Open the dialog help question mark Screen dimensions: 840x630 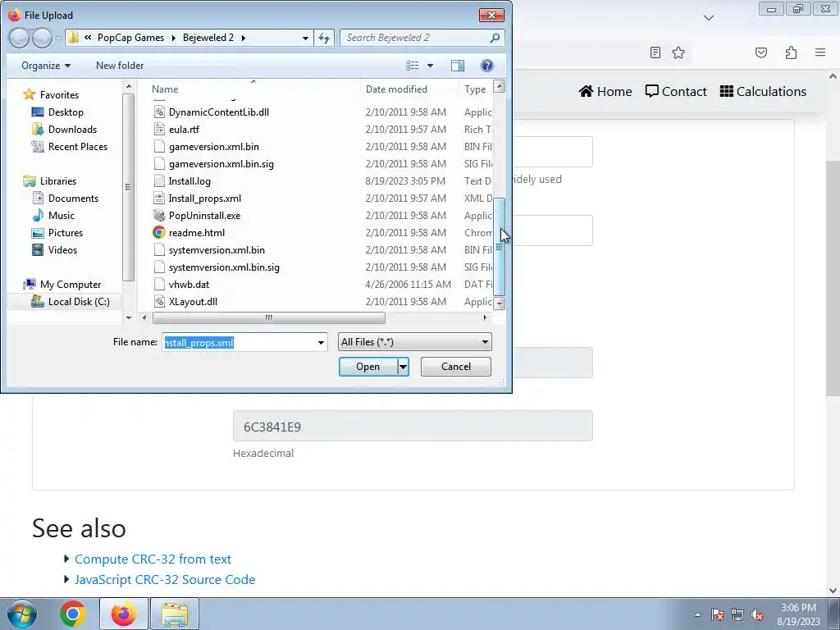(x=487, y=66)
